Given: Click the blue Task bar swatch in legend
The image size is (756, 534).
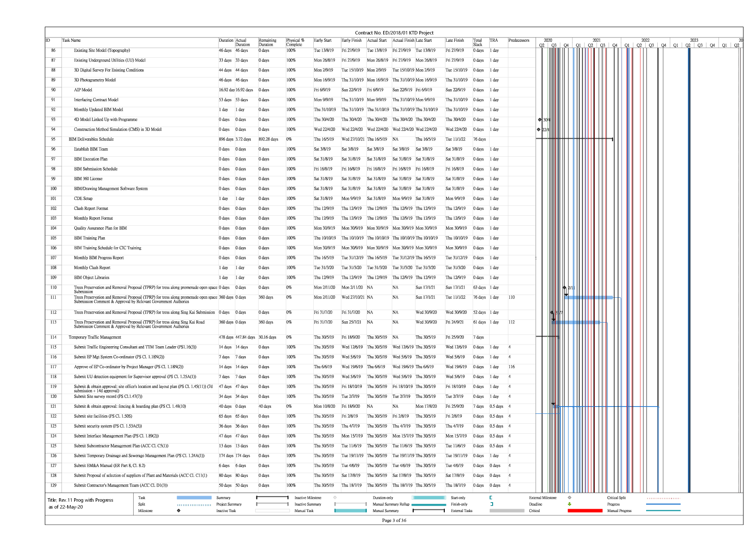Looking at the screenshot, I should click(194, 498).
